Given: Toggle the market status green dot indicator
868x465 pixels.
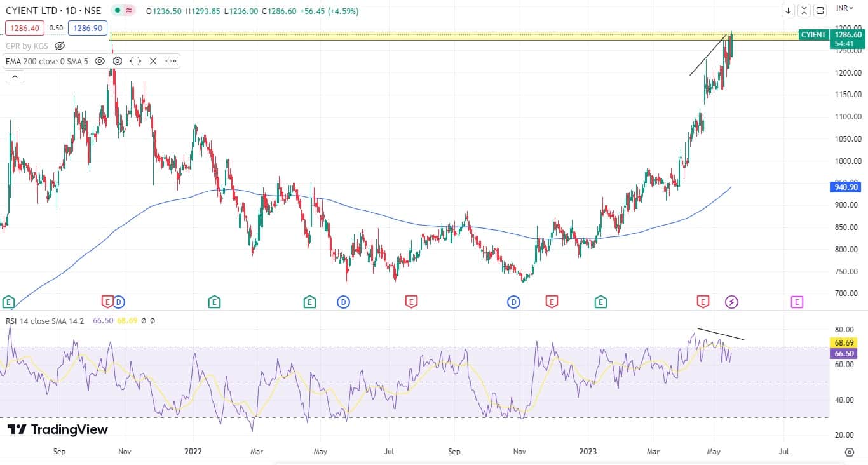Looking at the screenshot, I should (x=118, y=11).
